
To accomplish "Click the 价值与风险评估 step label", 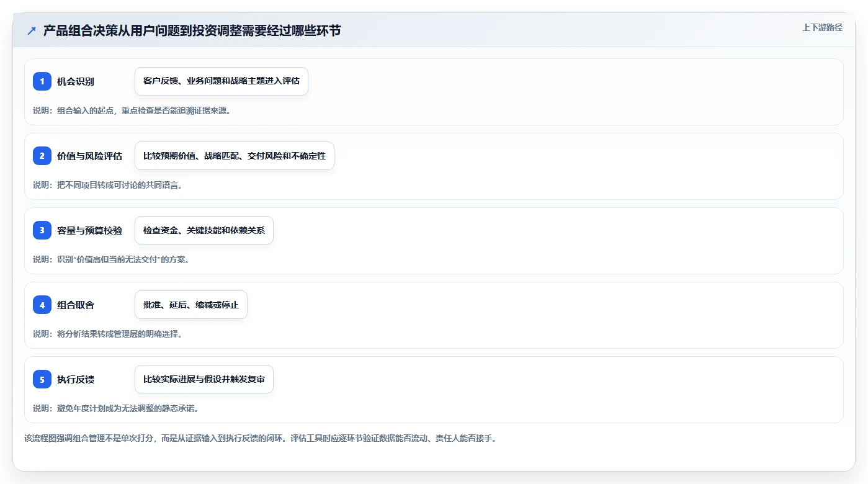I will (89, 156).
